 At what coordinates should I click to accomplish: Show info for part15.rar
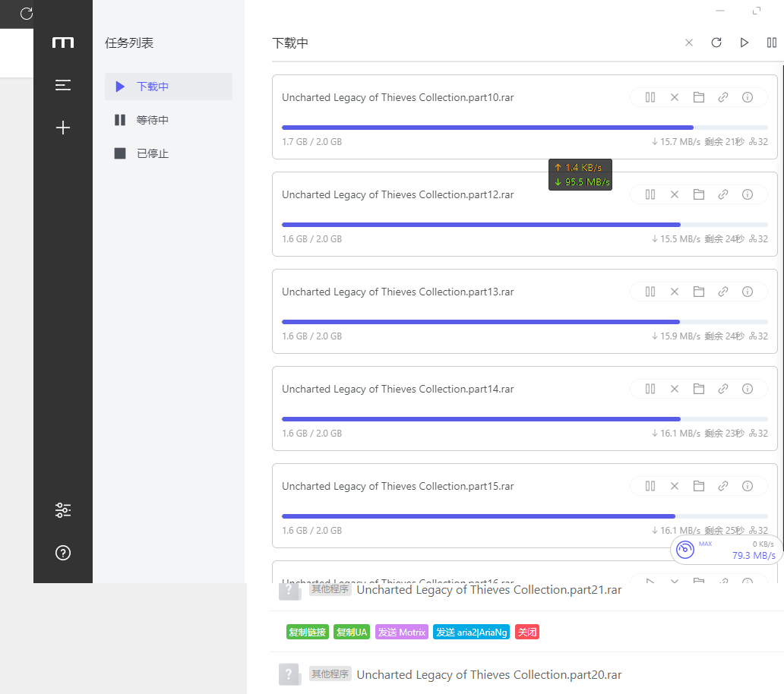[748, 486]
